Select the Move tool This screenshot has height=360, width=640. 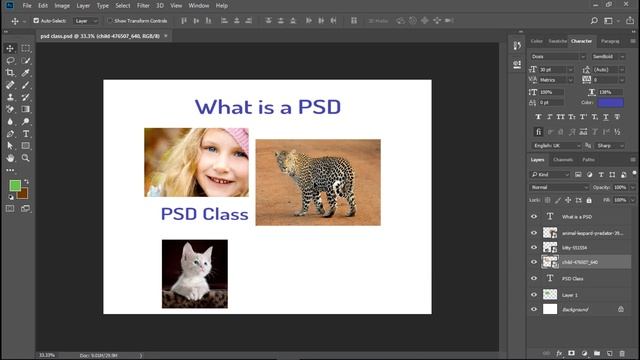click(10, 49)
